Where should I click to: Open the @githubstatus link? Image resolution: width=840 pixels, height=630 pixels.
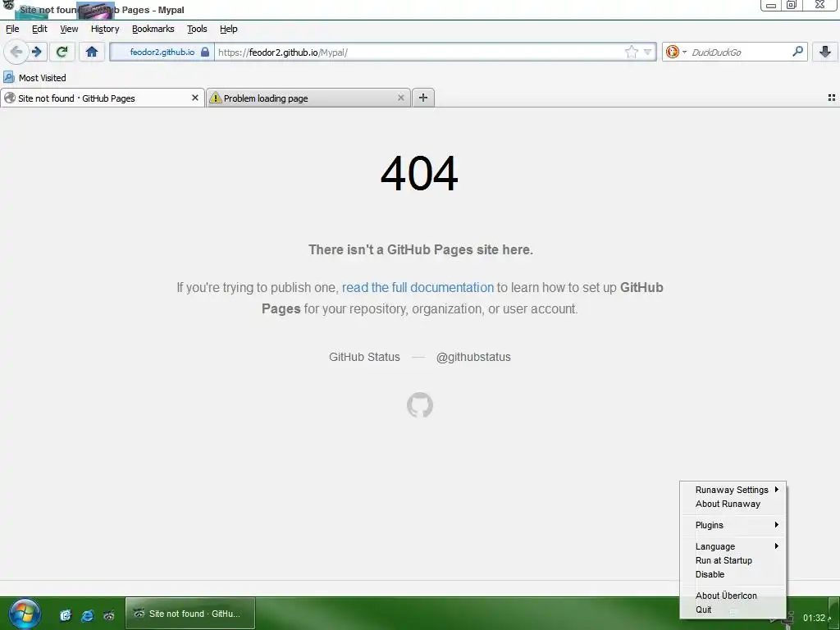tap(473, 357)
